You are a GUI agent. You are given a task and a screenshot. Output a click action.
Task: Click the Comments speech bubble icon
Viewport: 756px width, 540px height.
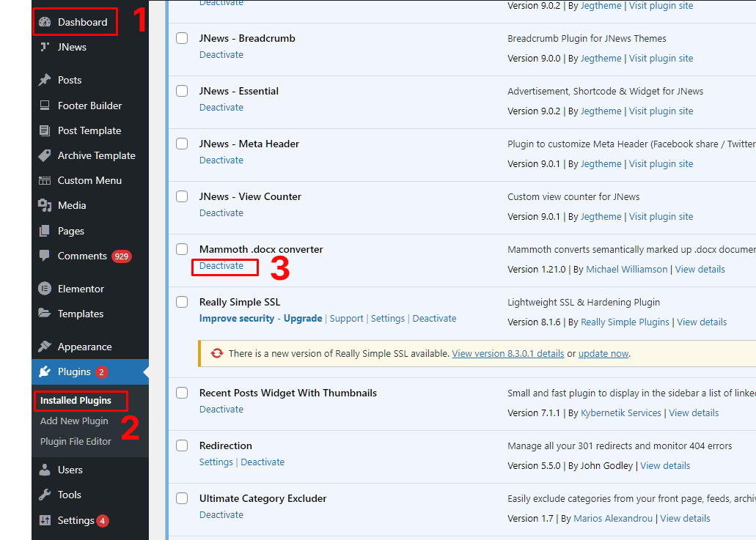[45, 256]
